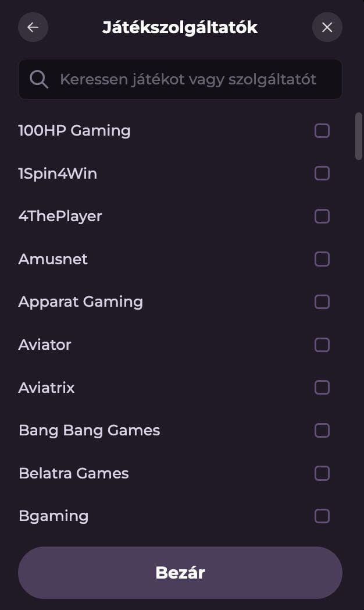The height and width of the screenshot is (610, 364).
Task: Tick the Bang Bang Games checkbox
Action: coord(322,431)
